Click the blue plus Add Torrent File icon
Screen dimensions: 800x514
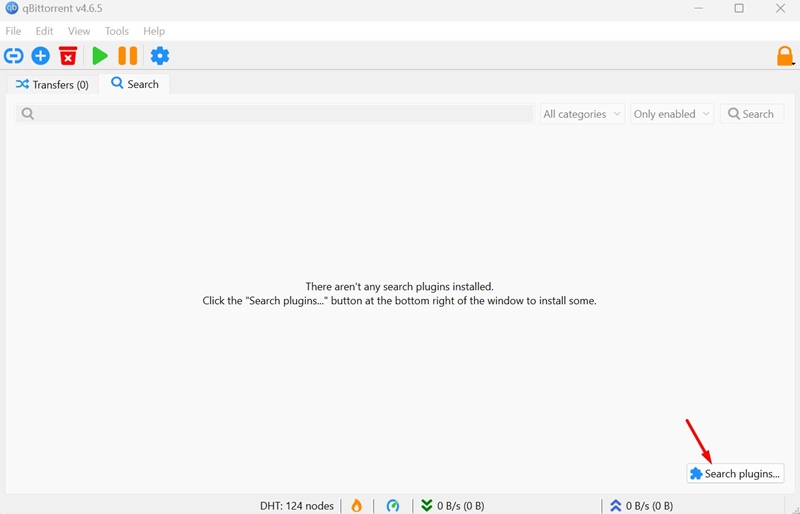[x=41, y=56]
